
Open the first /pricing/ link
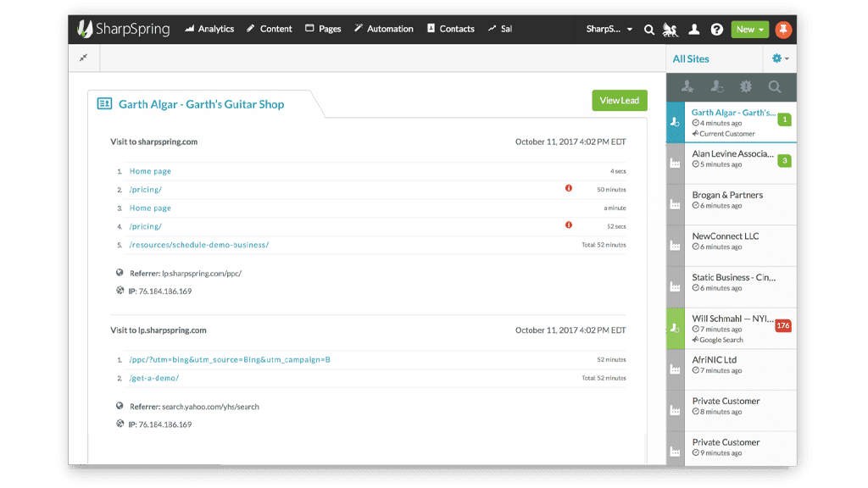coord(146,189)
